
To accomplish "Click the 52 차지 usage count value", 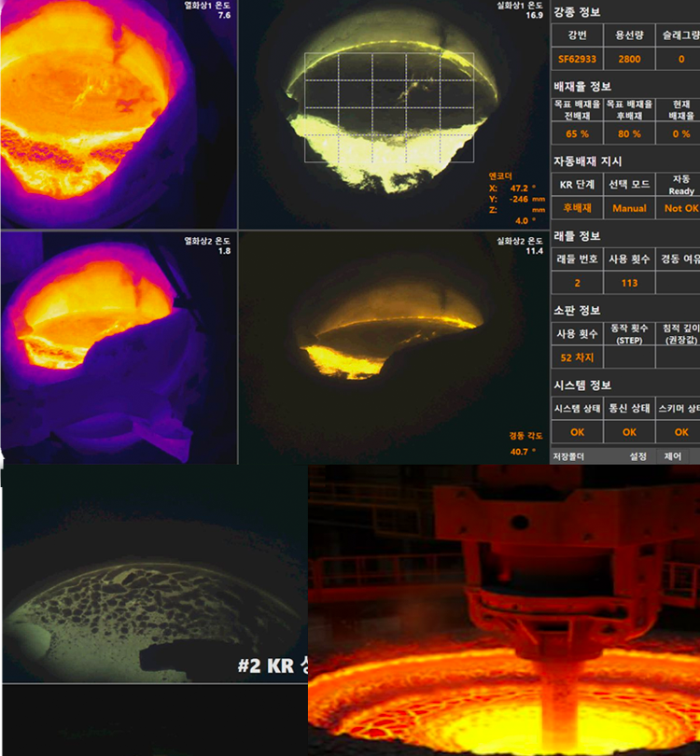I will pos(578,357).
